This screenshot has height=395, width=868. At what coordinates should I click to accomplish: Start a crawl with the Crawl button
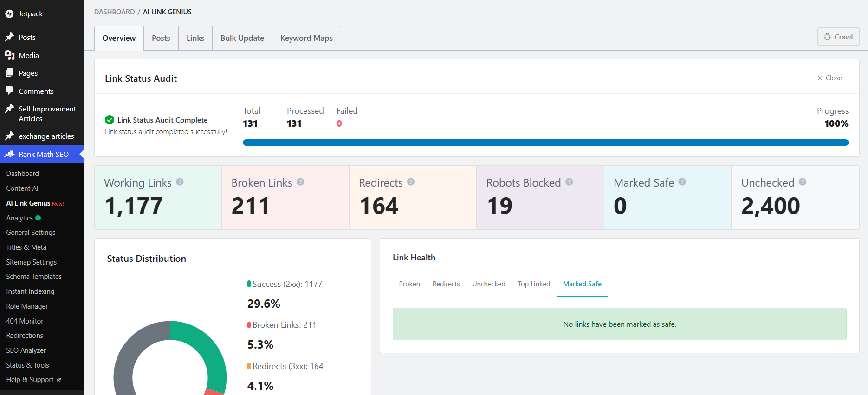(838, 37)
